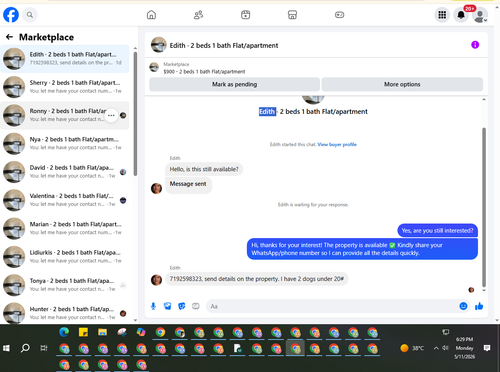Click Mark as pending button
This screenshot has height=372, width=500.
tap(234, 84)
